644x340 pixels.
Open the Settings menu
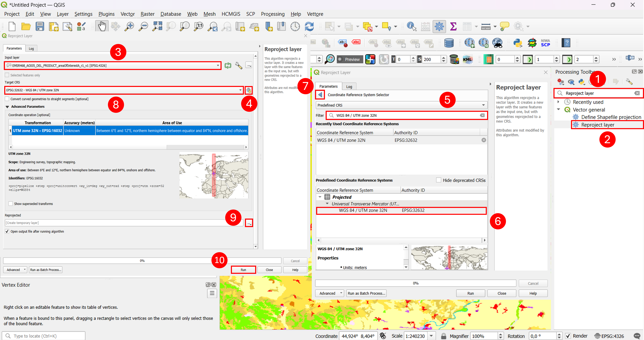tap(83, 14)
